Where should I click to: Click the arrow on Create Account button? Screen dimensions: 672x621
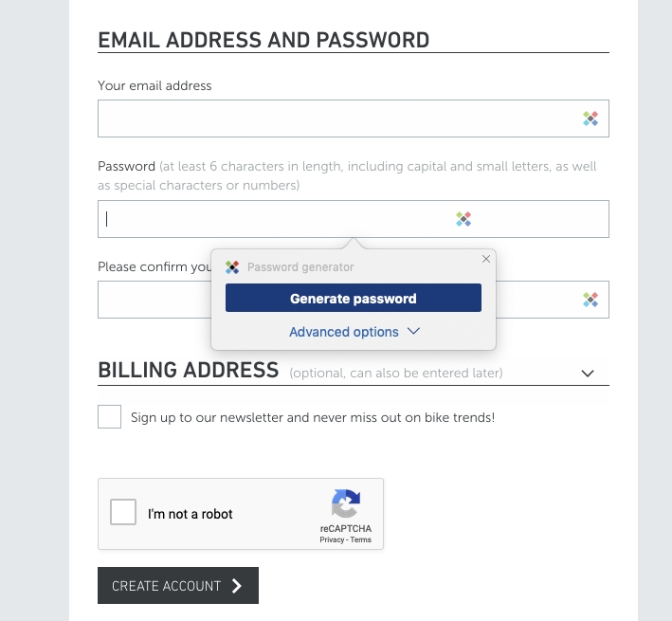click(237, 585)
